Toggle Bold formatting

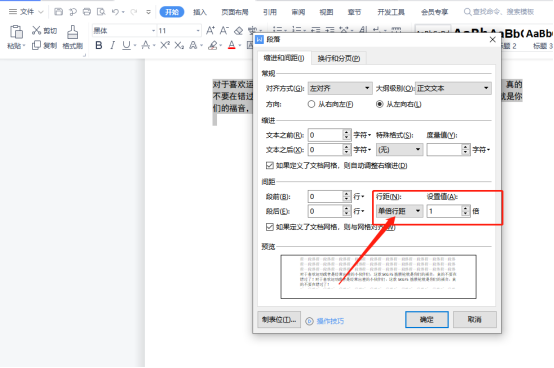click(x=99, y=45)
